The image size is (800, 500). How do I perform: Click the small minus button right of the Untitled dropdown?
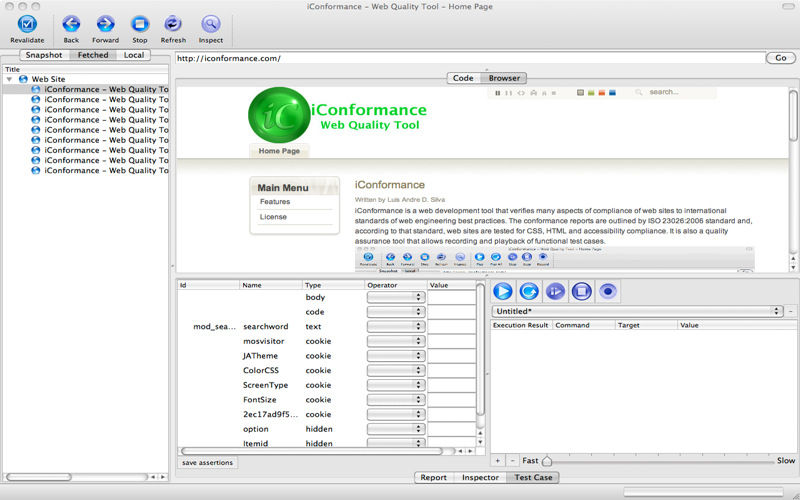click(x=791, y=311)
